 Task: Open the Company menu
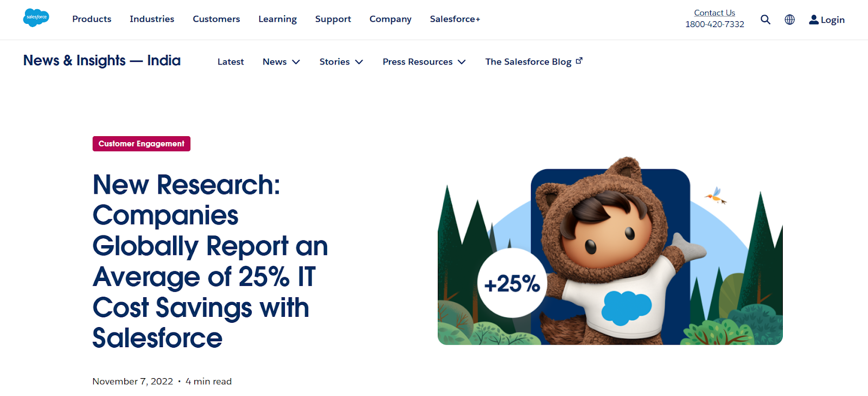coord(391,19)
